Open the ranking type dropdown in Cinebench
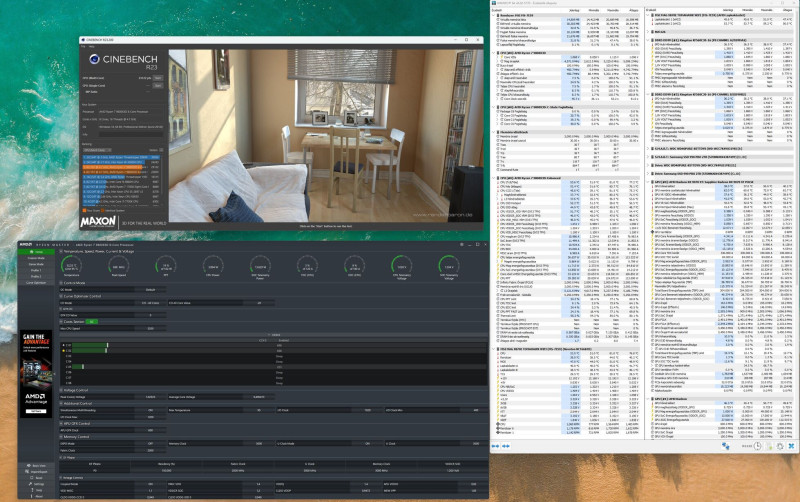This screenshot has width=800, height=502. click(x=96, y=150)
